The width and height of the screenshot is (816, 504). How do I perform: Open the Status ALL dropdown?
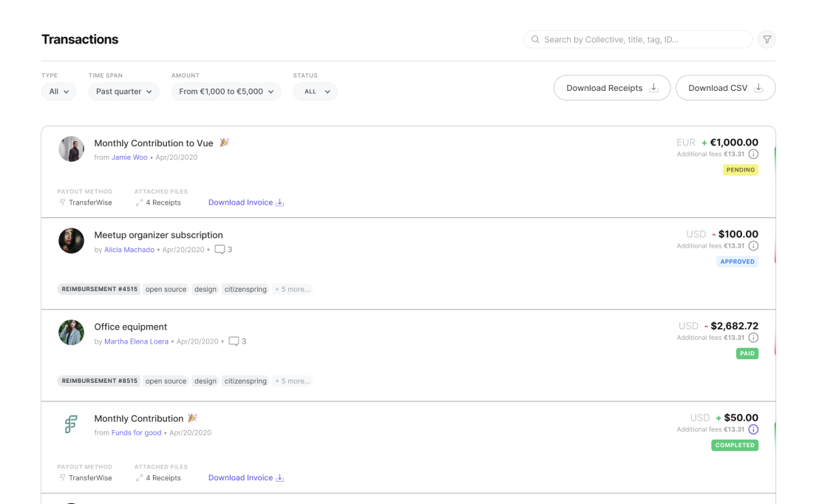pos(316,92)
